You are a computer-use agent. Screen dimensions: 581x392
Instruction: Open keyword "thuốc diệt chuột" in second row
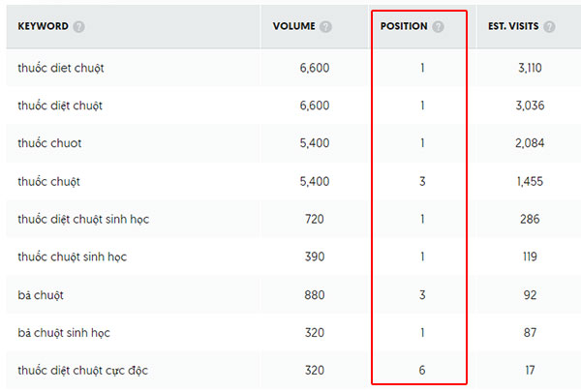pyautogui.click(x=60, y=106)
